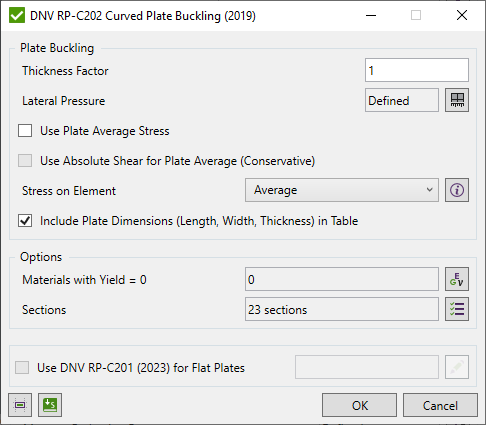Click the Lateral Pressure label

64,101
